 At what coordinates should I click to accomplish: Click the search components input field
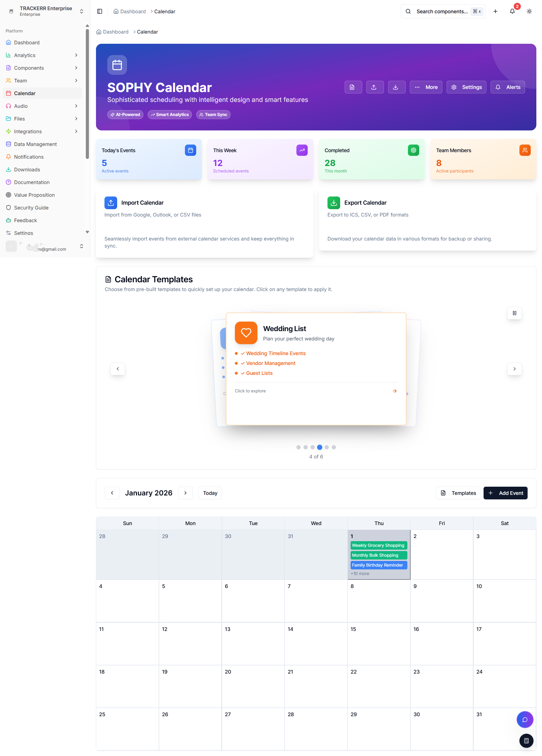pos(443,11)
